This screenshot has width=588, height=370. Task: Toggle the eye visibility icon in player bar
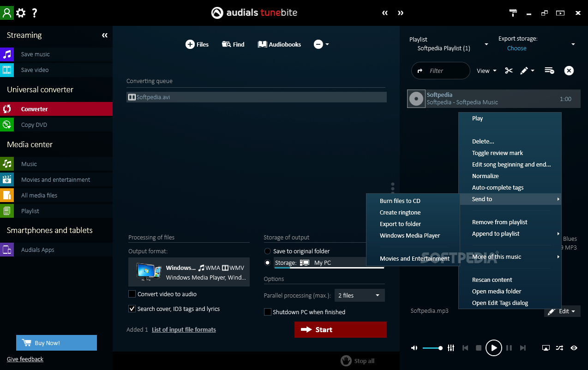coord(574,348)
